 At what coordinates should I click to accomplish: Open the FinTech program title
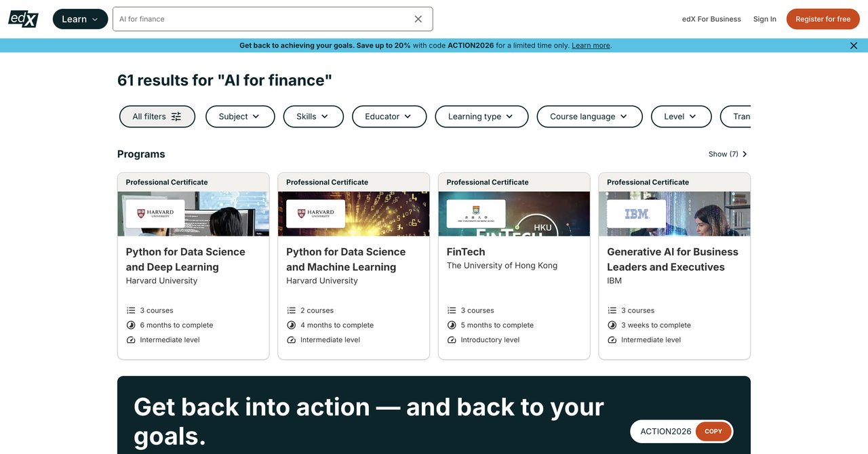pos(466,252)
